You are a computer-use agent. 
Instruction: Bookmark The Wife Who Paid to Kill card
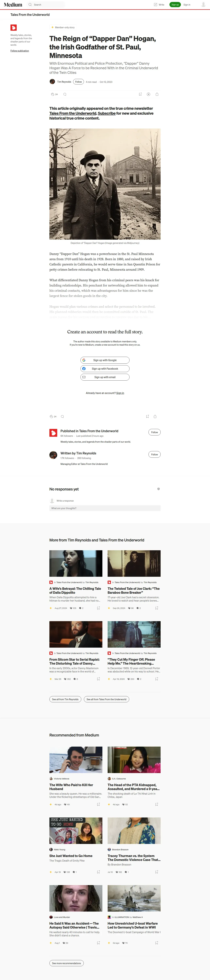[x=98, y=804]
